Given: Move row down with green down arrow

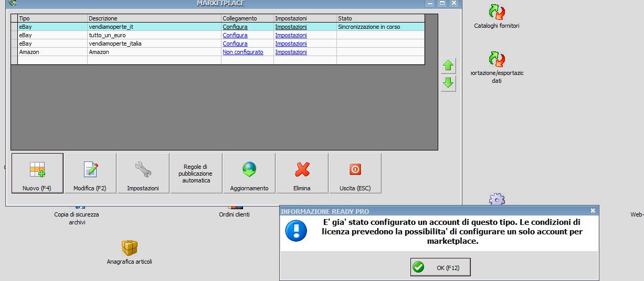Looking at the screenshot, I should (448, 83).
